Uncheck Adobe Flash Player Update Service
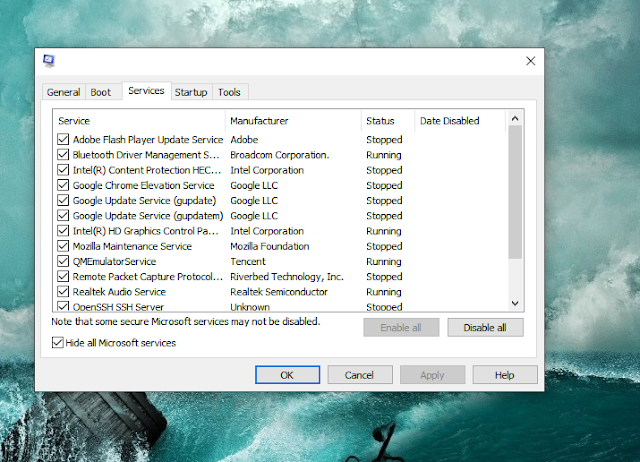The width and height of the screenshot is (640, 462). point(63,140)
